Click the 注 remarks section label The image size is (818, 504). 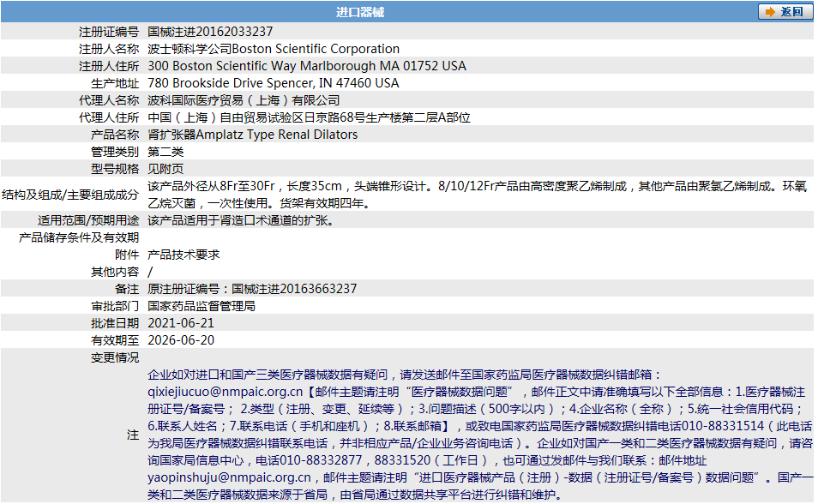click(x=134, y=435)
